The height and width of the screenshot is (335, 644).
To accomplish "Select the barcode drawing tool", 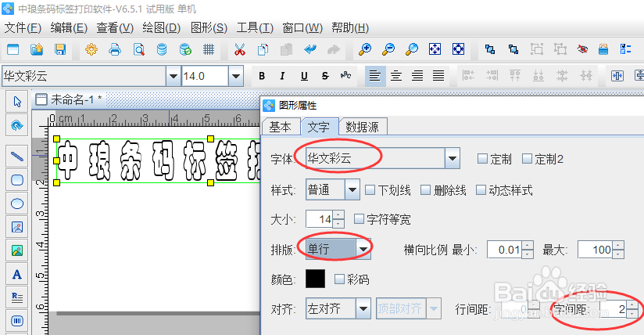I will [x=17, y=321].
